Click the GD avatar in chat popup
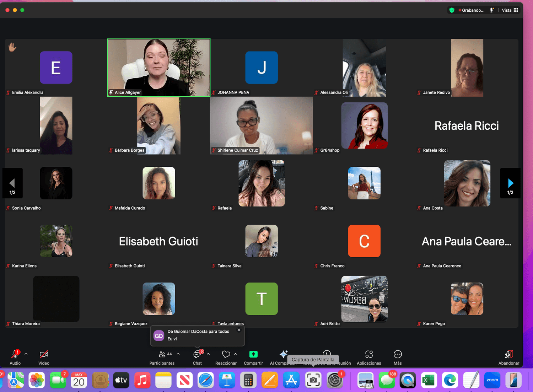The image size is (533, 392). tap(158, 336)
